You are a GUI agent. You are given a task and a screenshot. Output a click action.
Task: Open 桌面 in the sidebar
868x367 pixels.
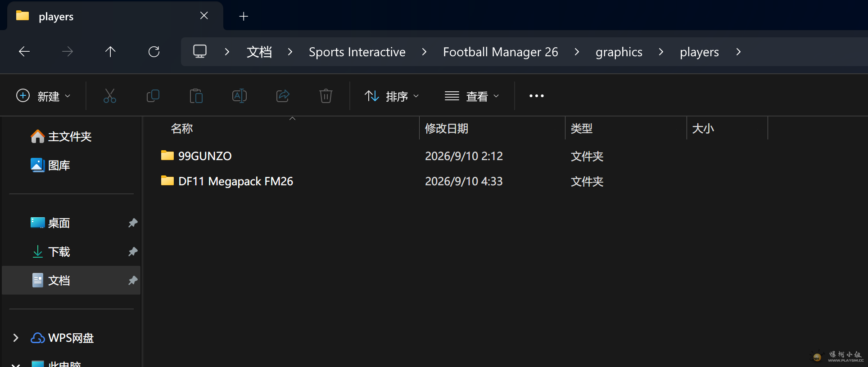pos(50,223)
